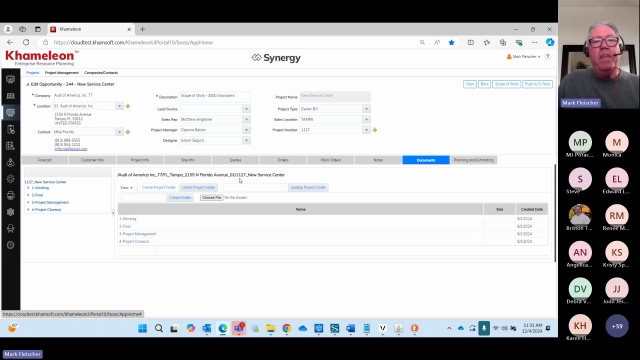
Task: Click the Create Folder button
Action: pyautogui.click(x=180, y=198)
